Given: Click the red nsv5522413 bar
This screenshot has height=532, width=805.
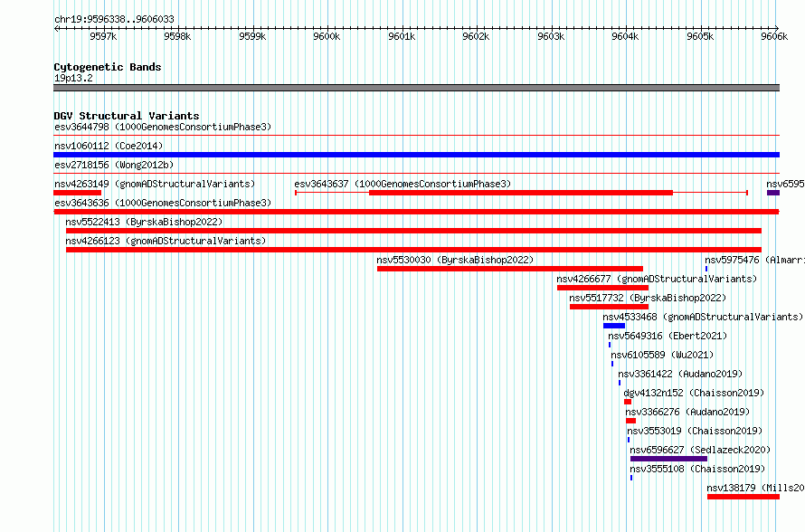Looking at the screenshot, I should pyautogui.click(x=413, y=231).
